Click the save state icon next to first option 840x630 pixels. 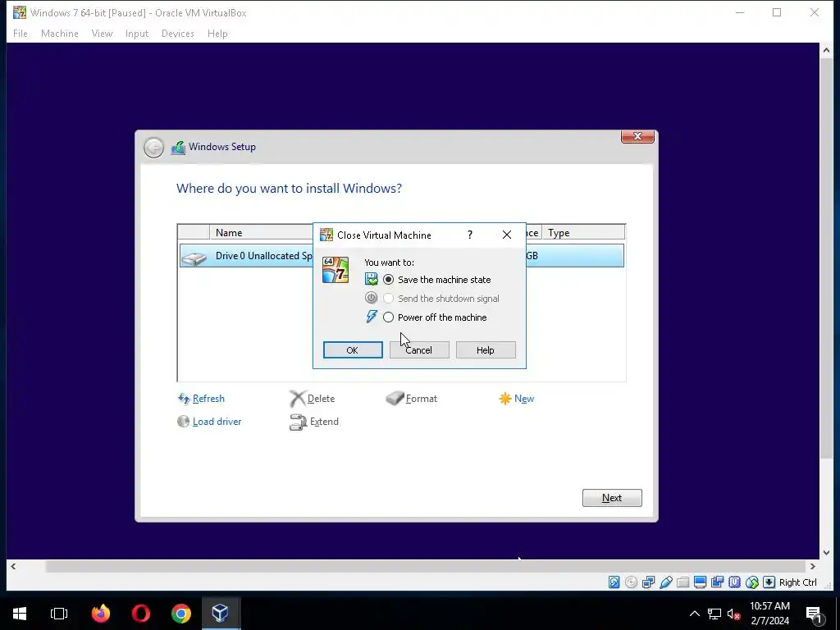click(x=372, y=279)
